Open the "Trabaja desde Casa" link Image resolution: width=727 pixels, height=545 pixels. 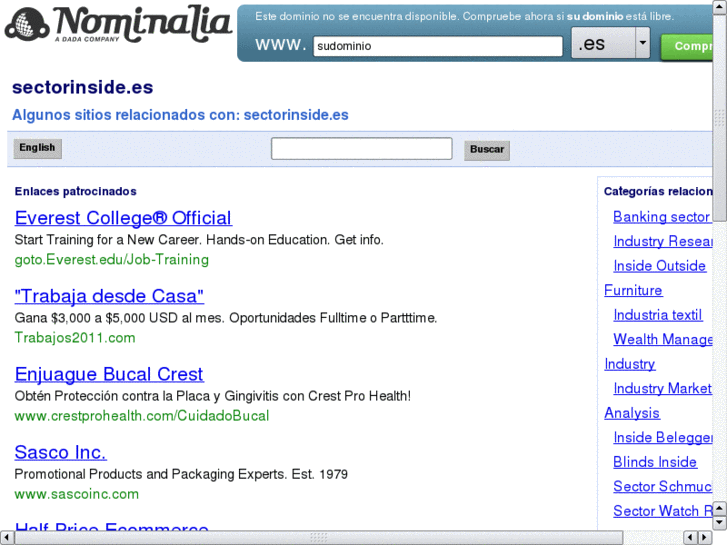[x=109, y=296]
